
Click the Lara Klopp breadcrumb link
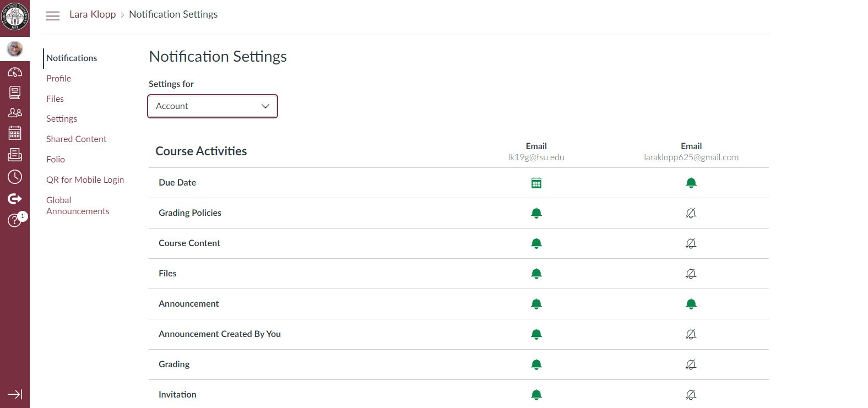93,14
